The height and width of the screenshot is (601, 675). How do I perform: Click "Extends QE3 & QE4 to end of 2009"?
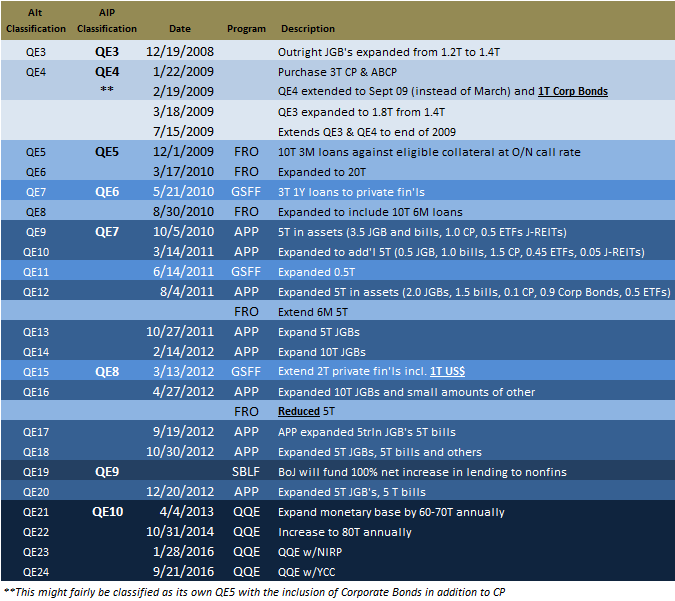point(367,132)
